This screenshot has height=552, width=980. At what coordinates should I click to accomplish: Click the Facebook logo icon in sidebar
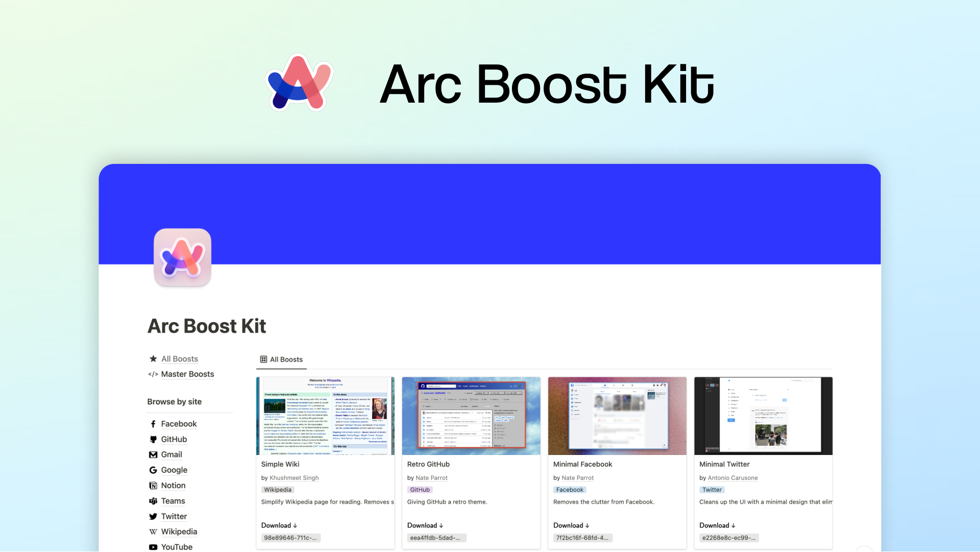153,424
